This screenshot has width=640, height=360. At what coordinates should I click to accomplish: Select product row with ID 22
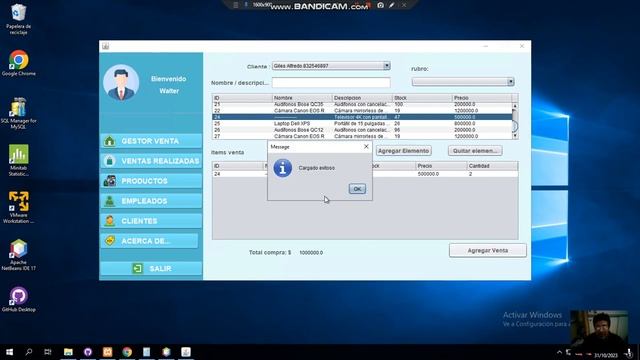[x=362, y=111]
